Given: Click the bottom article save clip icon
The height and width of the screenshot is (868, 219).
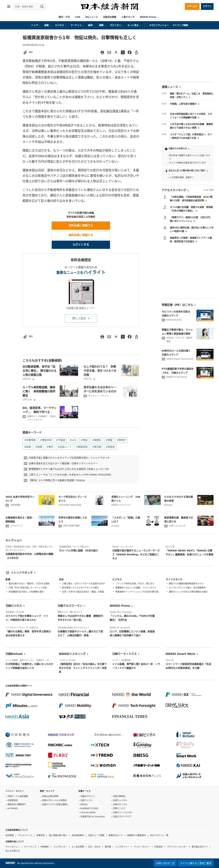Looking at the screenshot, I should coord(25,337).
